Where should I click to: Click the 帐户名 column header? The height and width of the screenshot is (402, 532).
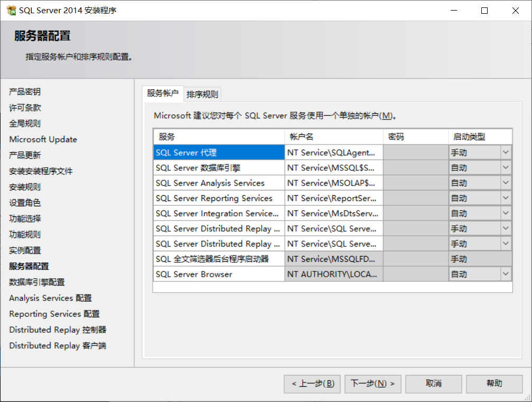pos(334,136)
